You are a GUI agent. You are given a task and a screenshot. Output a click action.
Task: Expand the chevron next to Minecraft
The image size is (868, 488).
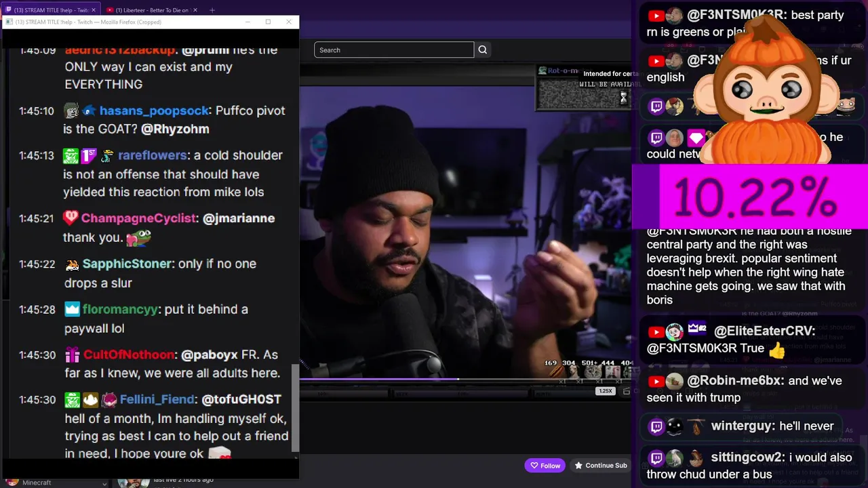[x=104, y=483]
